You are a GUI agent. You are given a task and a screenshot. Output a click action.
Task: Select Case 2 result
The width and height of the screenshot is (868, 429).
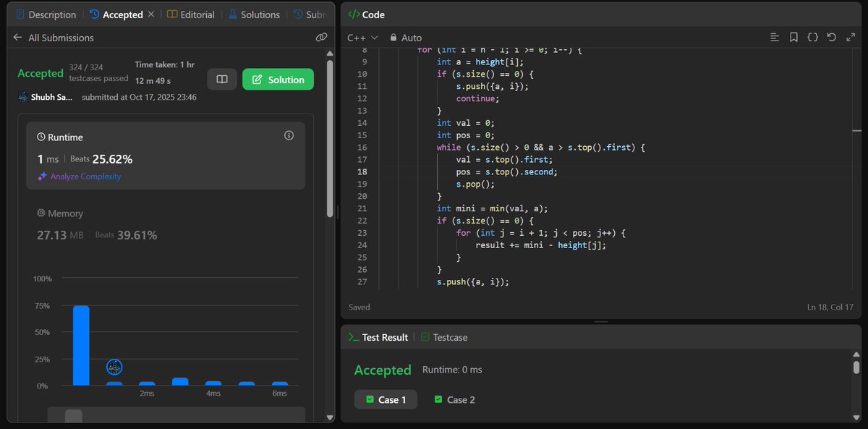[x=454, y=399]
